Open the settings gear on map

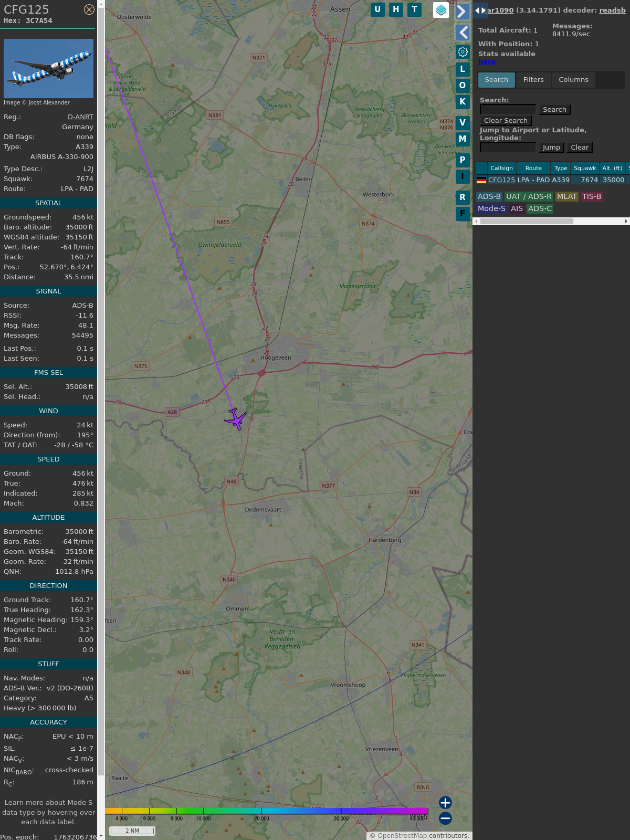click(x=463, y=51)
